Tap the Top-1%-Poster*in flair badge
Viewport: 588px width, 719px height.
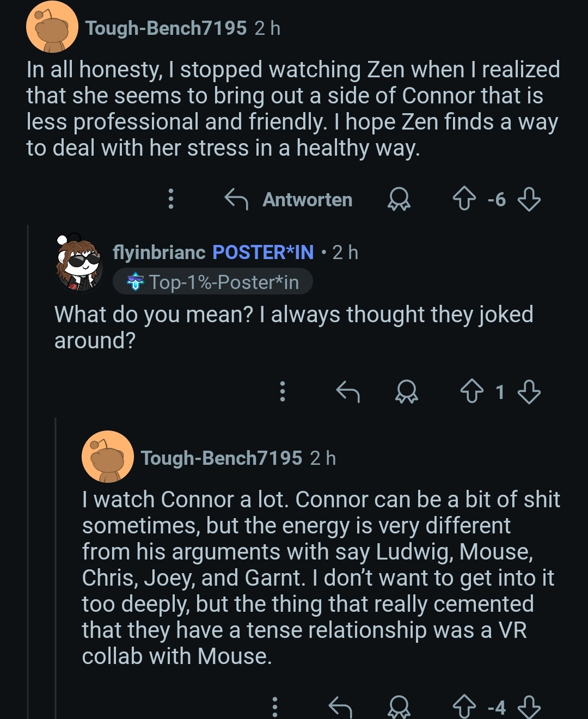click(213, 282)
